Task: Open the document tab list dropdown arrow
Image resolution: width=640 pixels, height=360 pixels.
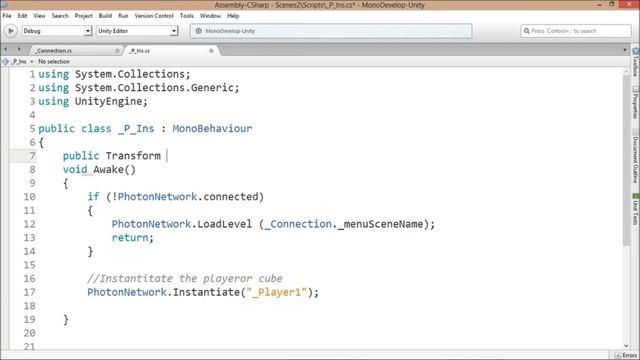Action: point(624,50)
